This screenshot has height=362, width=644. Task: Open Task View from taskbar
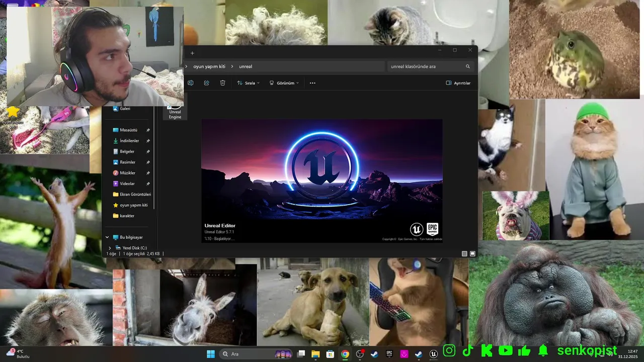click(301, 354)
